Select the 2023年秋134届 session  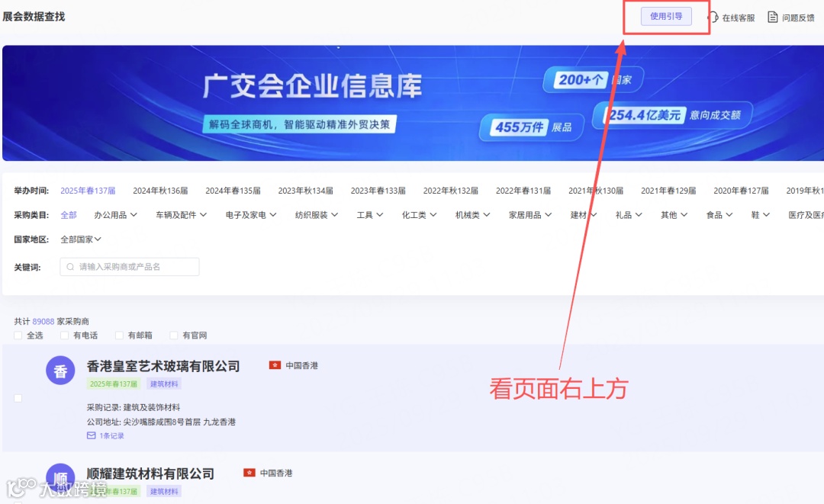(x=305, y=191)
